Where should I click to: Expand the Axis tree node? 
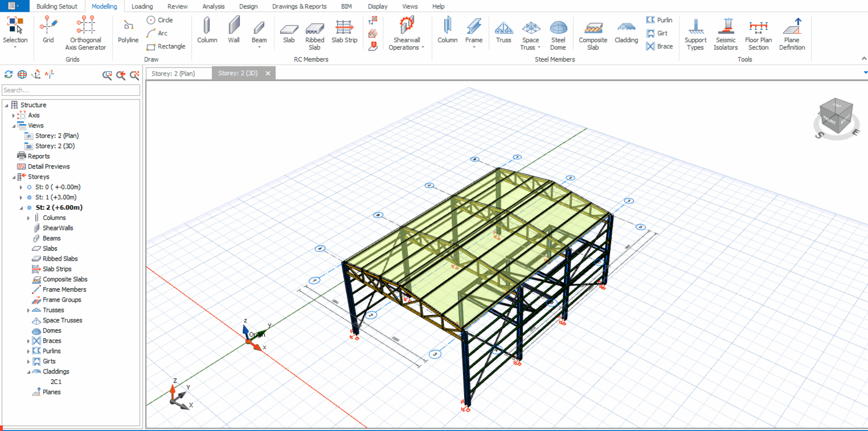click(x=13, y=115)
